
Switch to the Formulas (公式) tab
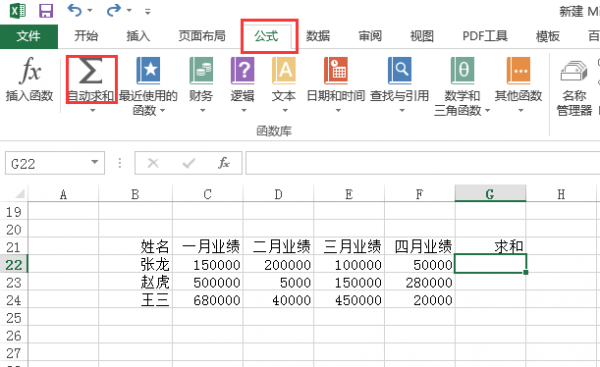coord(266,36)
